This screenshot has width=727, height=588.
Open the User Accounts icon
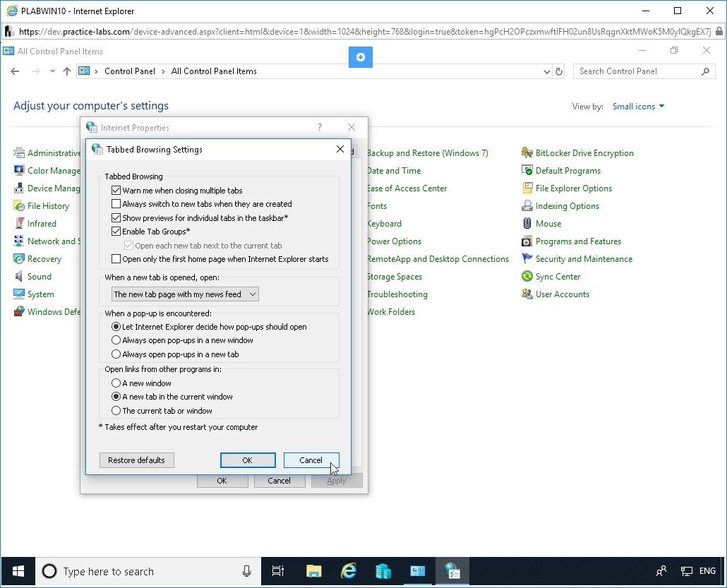coord(527,294)
